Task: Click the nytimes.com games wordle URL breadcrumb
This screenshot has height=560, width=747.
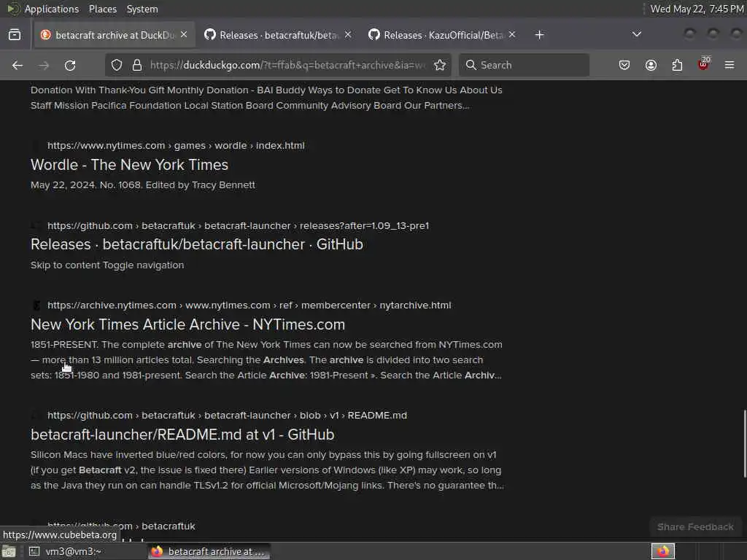Action: [176, 145]
